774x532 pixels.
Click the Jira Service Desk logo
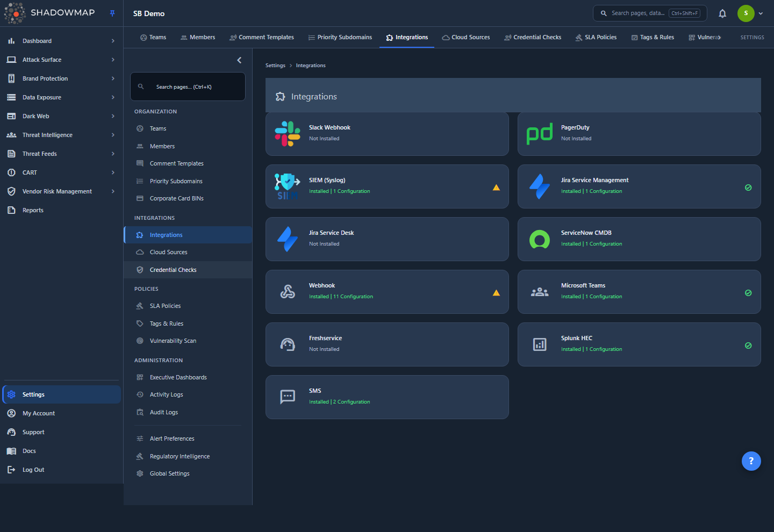pyautogui.click(x=288, y=239)
